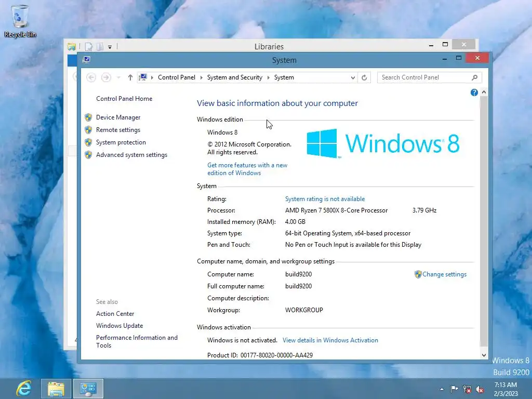Maximize the Libraries window
The image size is (532, 399).
[445, 45]
